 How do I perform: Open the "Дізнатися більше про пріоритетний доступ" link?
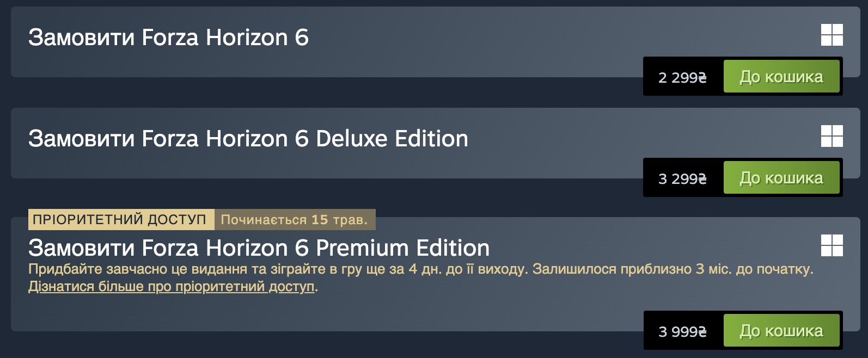[x=172, y=287]
